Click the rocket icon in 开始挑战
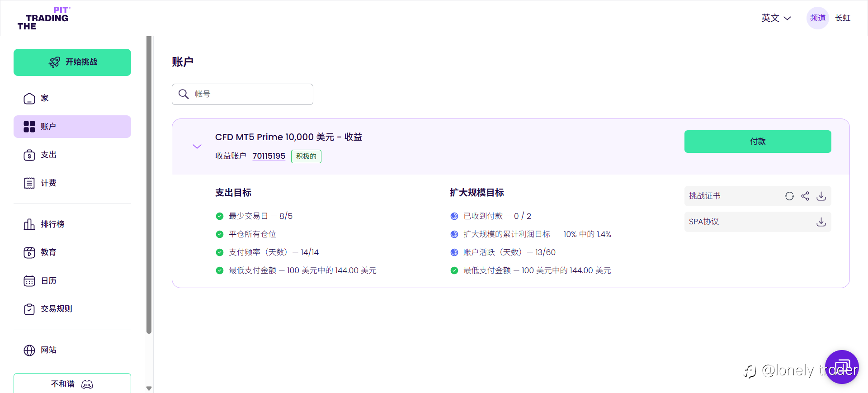Viewport: 868px width, 393px height. [x=54, y=62]
